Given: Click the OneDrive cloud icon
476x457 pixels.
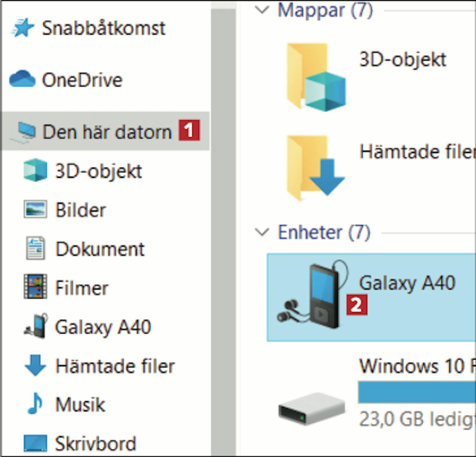Looking at the screenshot, I should pos(22,79).
